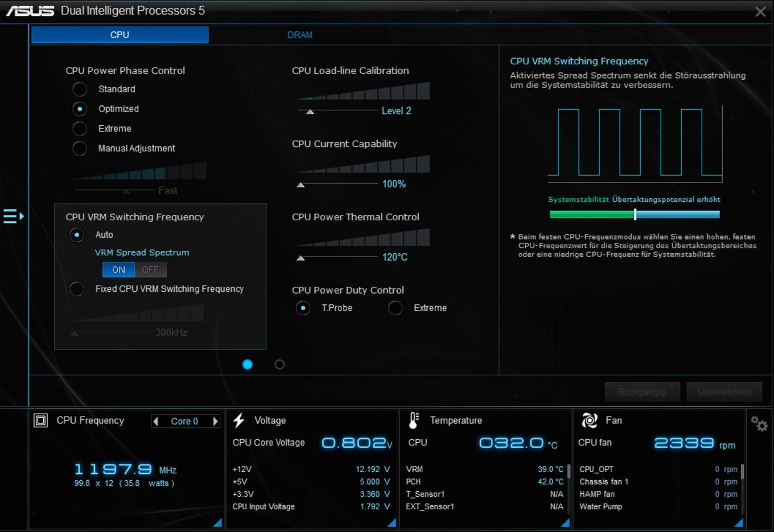Select Fixed CPU VRM Switching Frequency
The image size is (774, 532).
point(77,289)
